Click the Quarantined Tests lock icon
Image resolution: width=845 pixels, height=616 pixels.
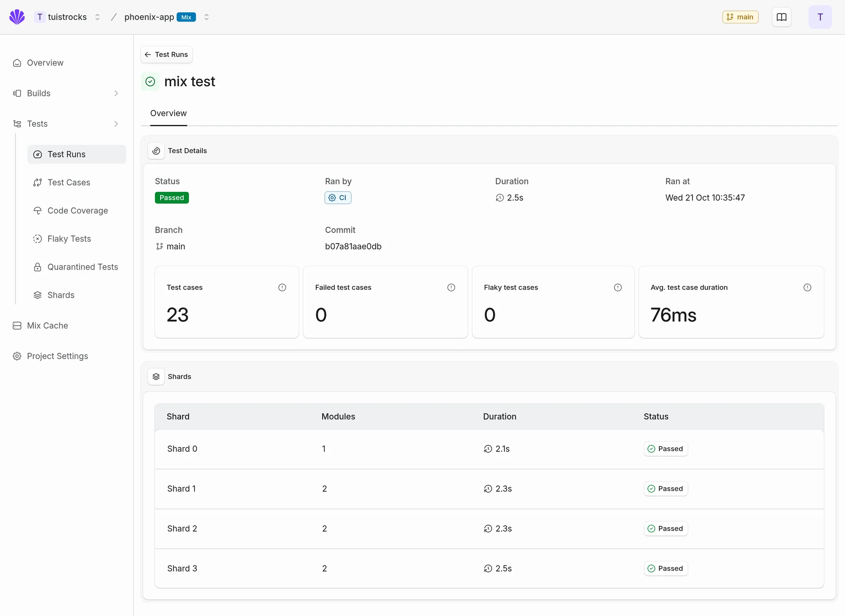point(38,267)
